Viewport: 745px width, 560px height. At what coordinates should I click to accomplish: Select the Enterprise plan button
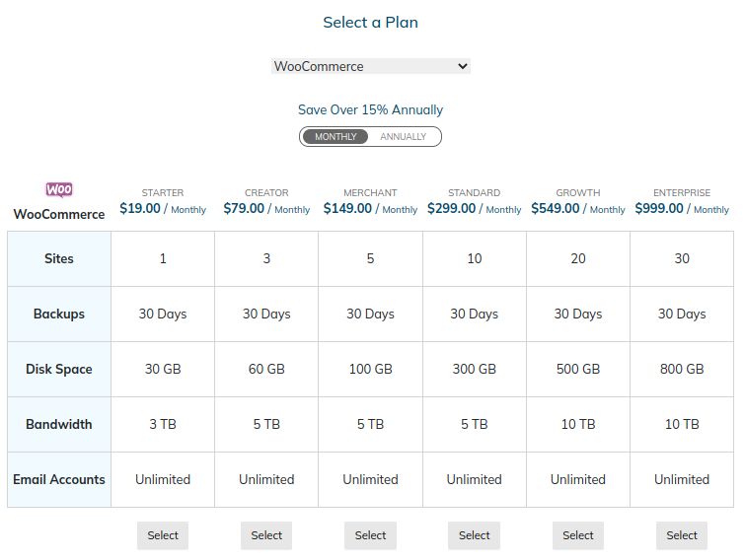[x=681, y=535]
